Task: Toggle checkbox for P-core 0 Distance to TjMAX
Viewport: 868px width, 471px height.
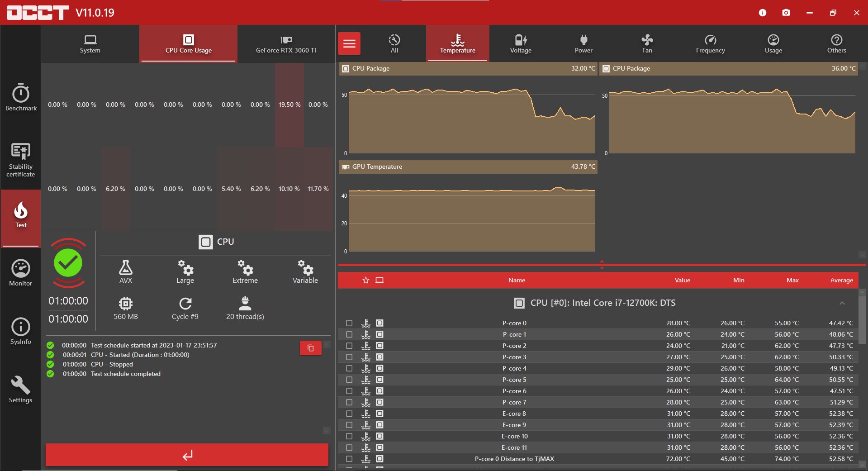Action: coord(349,459)
